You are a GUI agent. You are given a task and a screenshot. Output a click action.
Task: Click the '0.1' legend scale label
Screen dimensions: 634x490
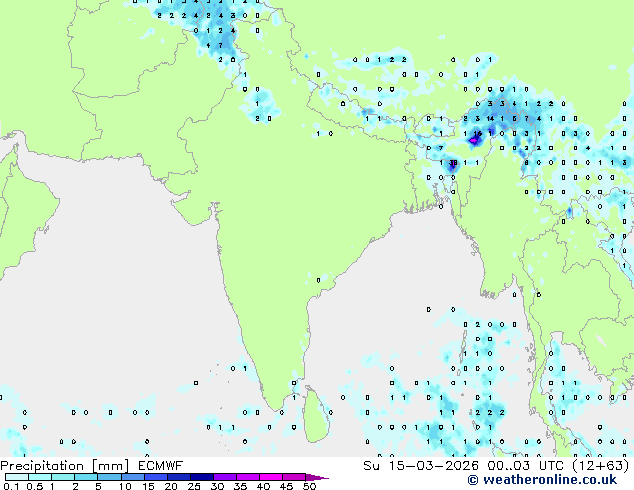point(11,486)
